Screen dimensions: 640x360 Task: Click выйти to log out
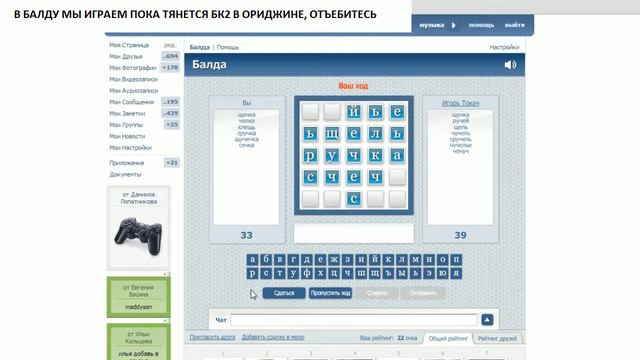(x=515, y=25)
